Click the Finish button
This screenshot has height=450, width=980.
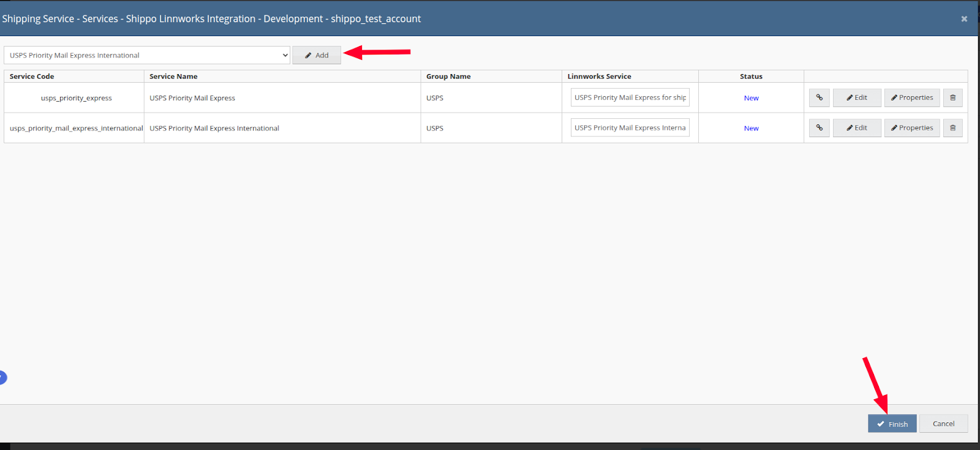[892, 424]
